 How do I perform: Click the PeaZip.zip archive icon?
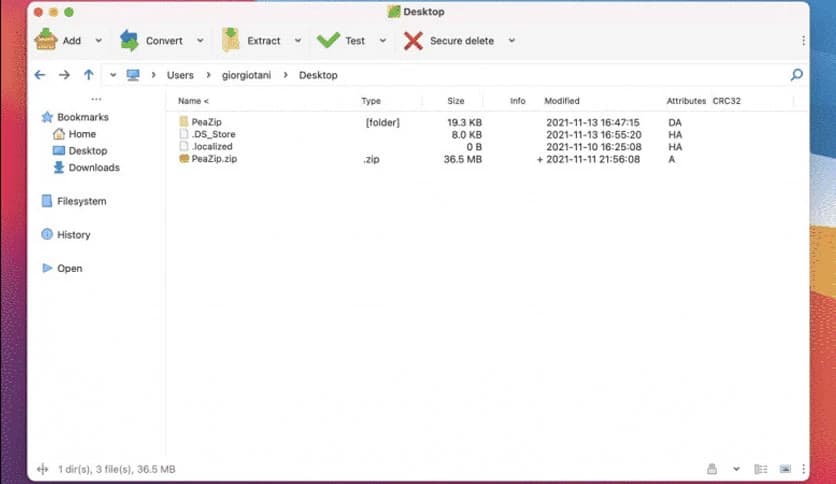coord(184,158)
